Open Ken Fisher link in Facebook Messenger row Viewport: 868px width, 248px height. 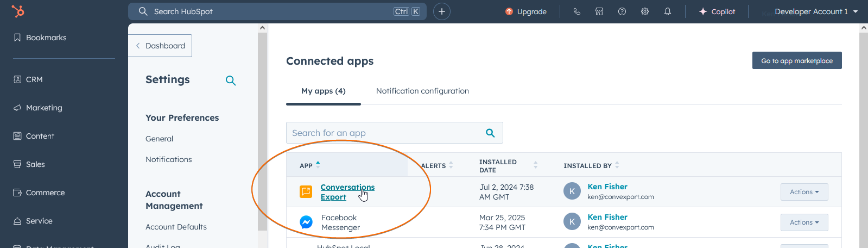(607, 217)
